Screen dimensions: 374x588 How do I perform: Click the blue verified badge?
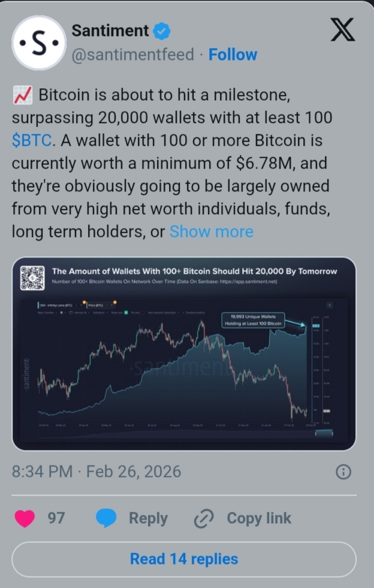(162, 31)
